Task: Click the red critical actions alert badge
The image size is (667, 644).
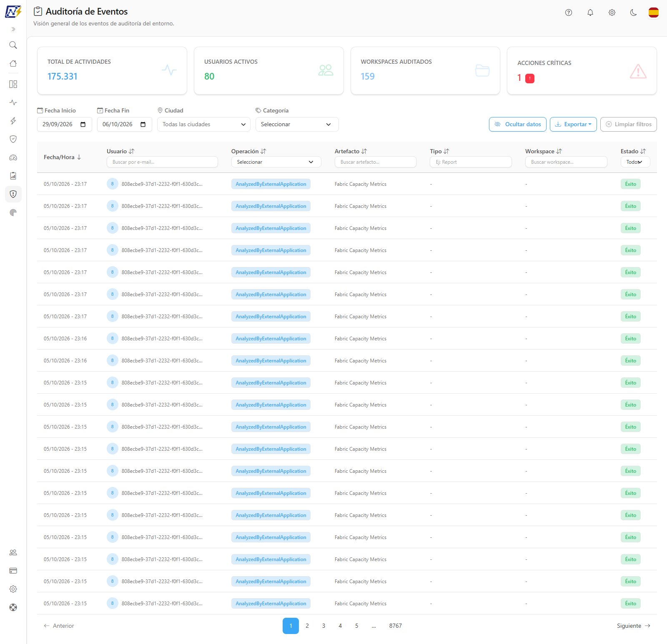Action: click(x=530, y=78)
